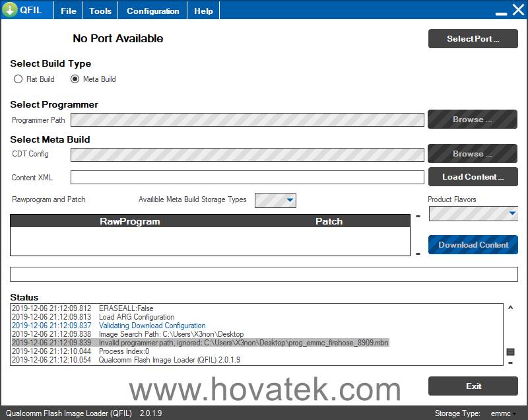Open the Help menu

click(x=203, y=11)
